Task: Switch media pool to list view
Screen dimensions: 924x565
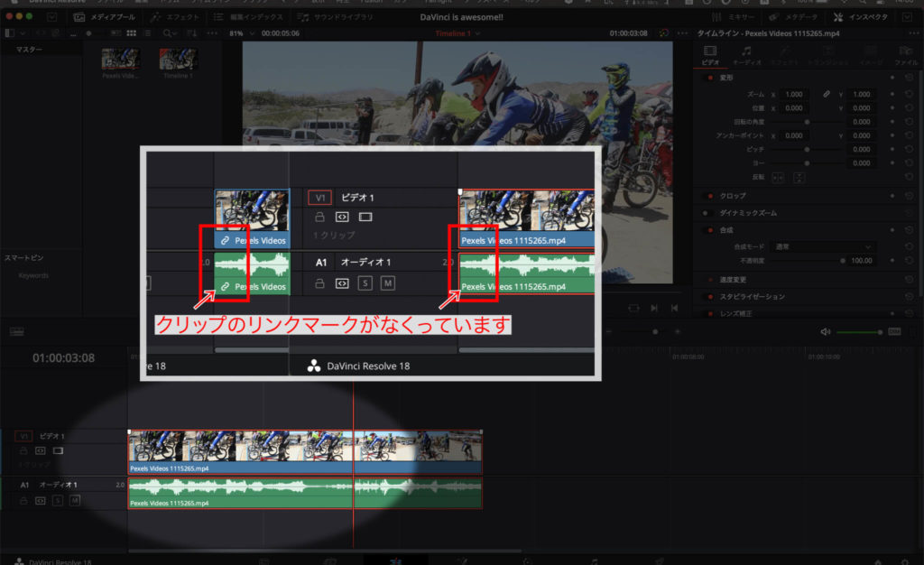Action: pyautogui.click(x=147, y=33)
